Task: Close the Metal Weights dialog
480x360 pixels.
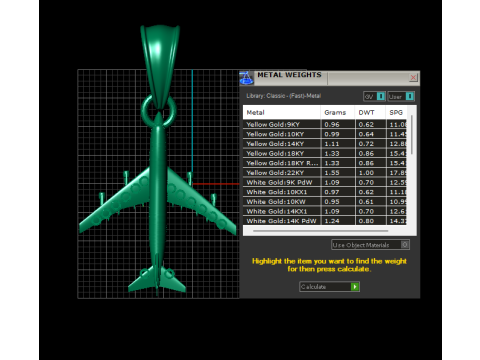Action: (x=413, y=77)
